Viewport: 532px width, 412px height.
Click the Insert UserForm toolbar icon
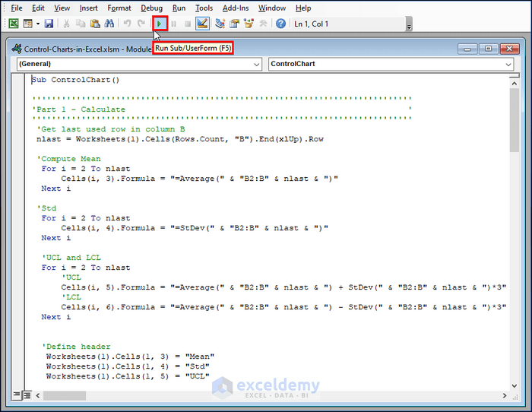(x=28, y=24)
